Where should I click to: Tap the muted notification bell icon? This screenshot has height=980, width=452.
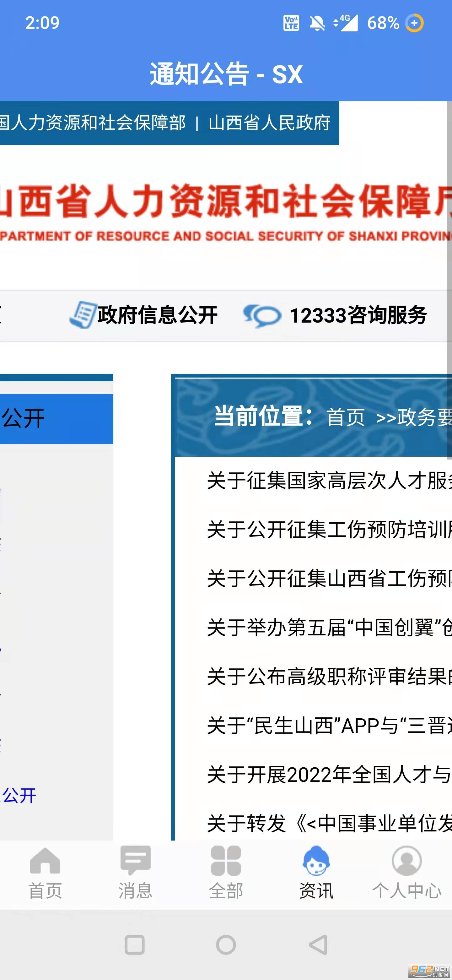(x=317, y=23)
